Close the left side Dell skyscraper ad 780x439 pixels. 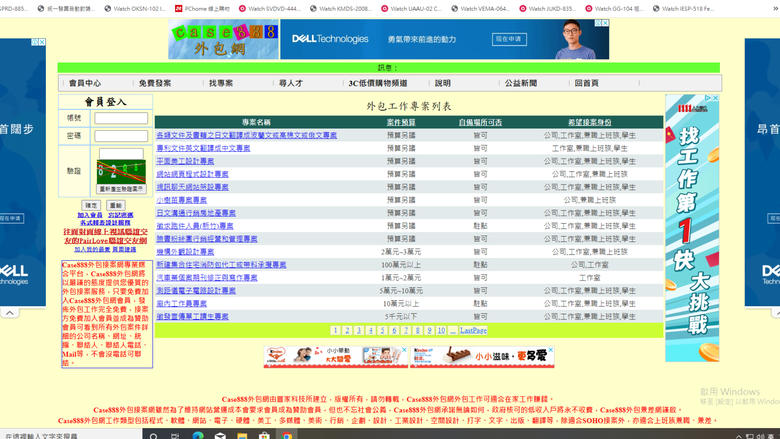tap(42, 42)
